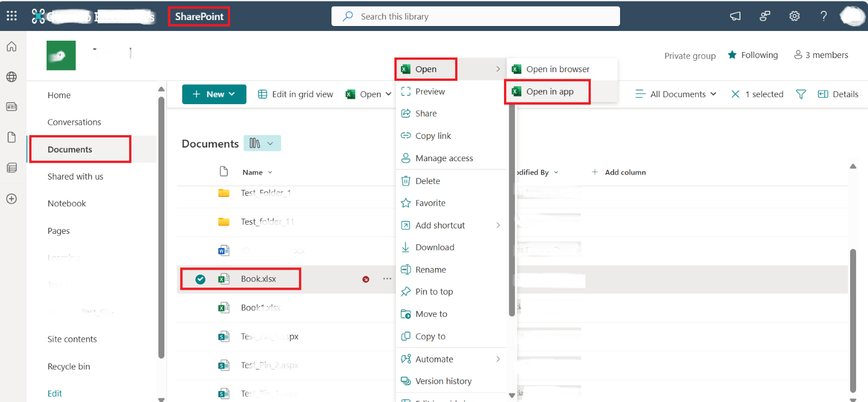Click the Edit navigation link
This screenshot has width=868, height=402.
[x=55, y=394]
